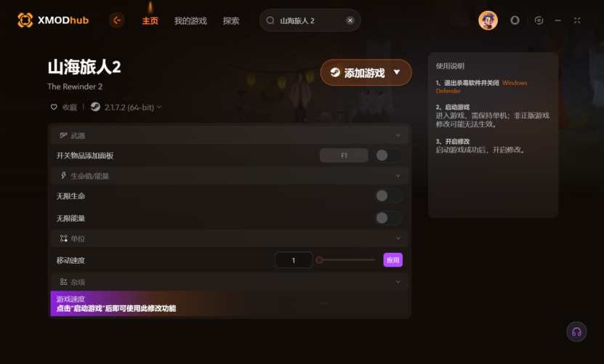Open the headset support icon
This screenshot has height=364, width=604.
coord(576,331)
